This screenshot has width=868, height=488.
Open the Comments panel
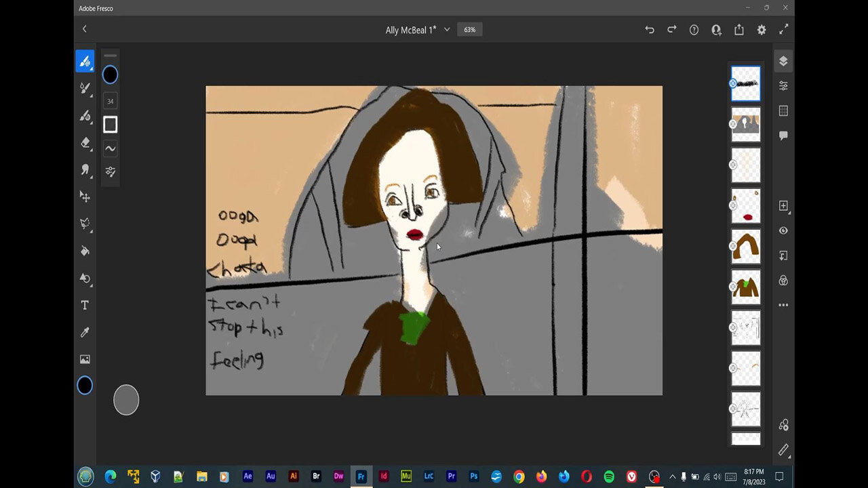tap(783, 136)
